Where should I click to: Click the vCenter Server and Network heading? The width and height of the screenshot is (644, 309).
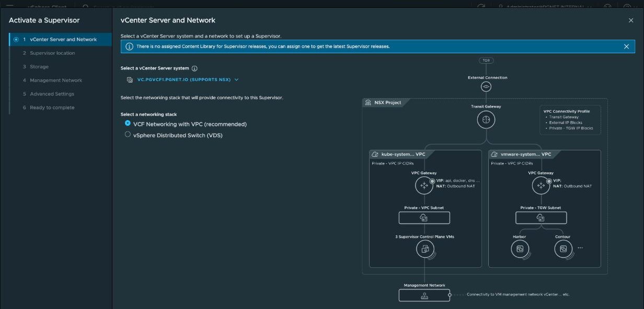[168, 20]
